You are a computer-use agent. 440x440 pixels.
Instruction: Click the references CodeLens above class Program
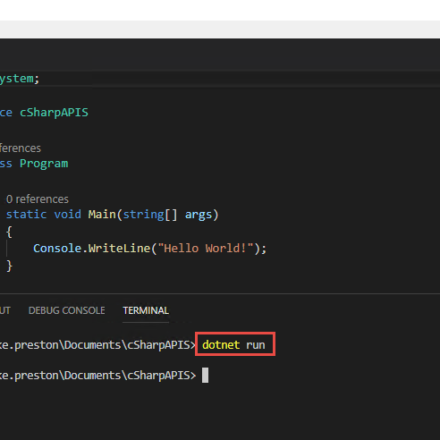pyautogui.click(x=20, y=148)
